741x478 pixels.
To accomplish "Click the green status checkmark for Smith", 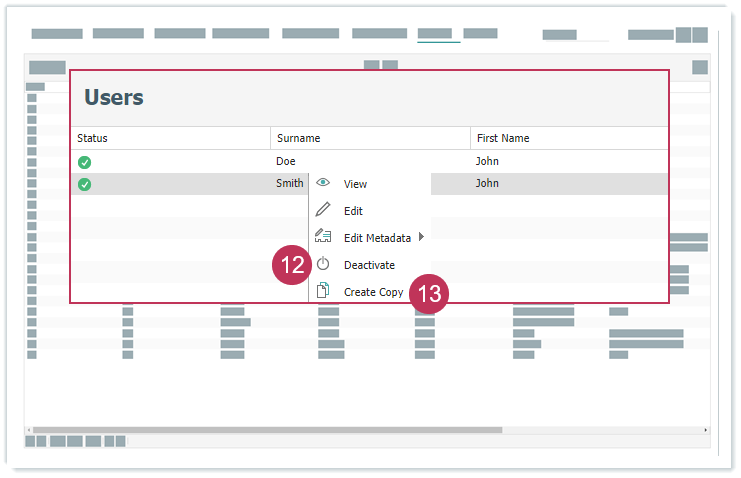I will (85, 184).
